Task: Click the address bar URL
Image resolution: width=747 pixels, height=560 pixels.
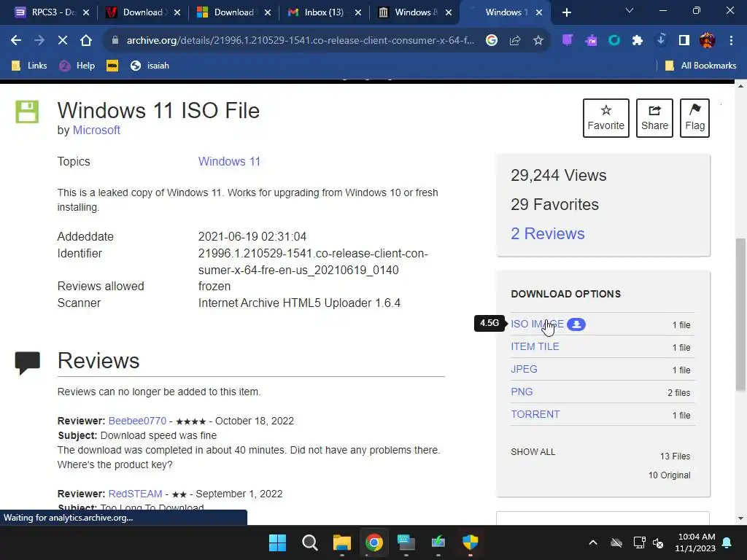Action: point(300,41)
